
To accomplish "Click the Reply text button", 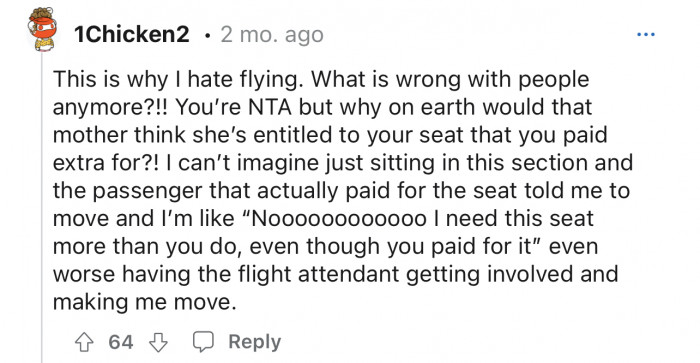I will tap(254, 342).
